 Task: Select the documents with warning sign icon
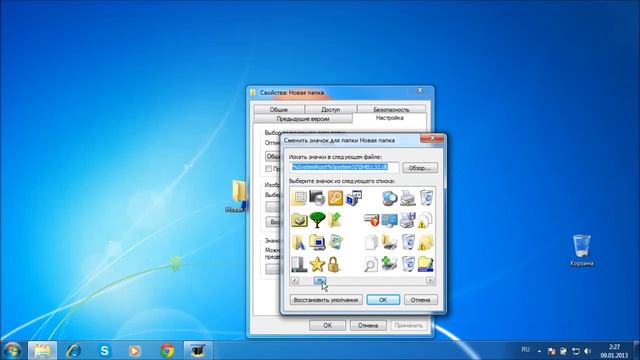(x=425, y=220)
